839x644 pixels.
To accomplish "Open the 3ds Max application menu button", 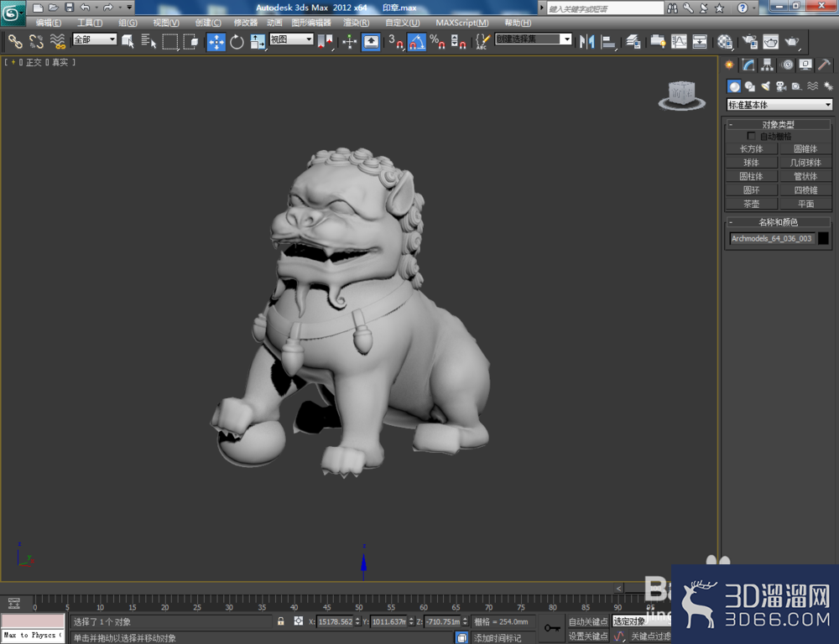I will [x=13, y=13].
